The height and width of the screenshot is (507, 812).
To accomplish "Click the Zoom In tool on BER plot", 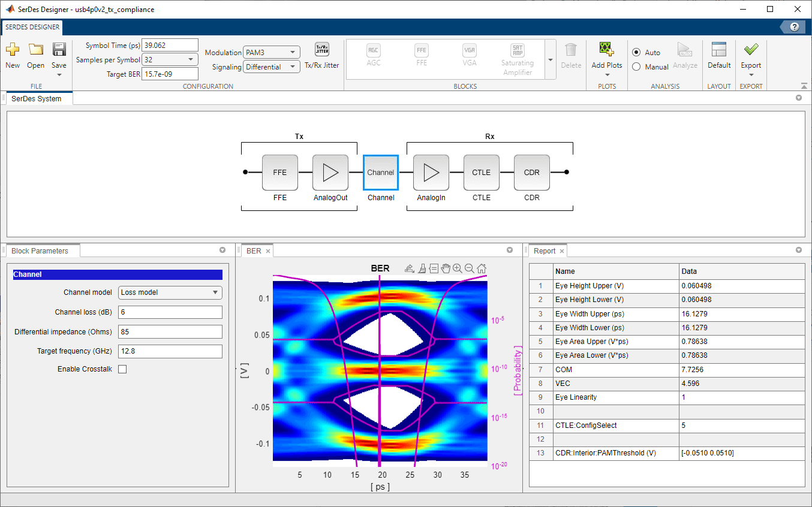I will (458, 268).
